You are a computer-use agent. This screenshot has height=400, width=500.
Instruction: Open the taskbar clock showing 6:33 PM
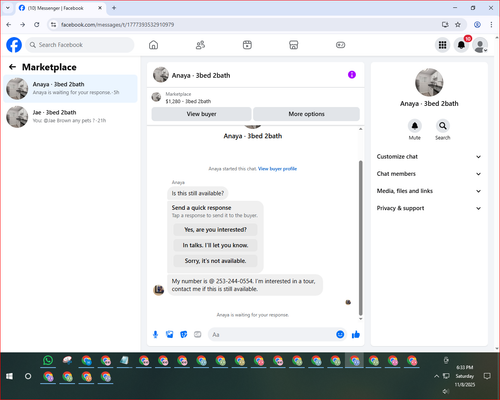click(465, 376)
